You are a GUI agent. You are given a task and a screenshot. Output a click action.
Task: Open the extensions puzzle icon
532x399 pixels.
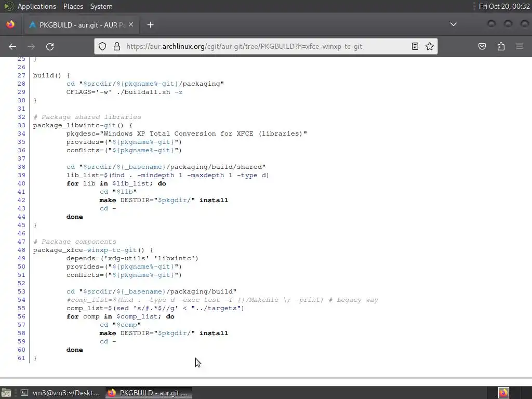click(501, 46)
